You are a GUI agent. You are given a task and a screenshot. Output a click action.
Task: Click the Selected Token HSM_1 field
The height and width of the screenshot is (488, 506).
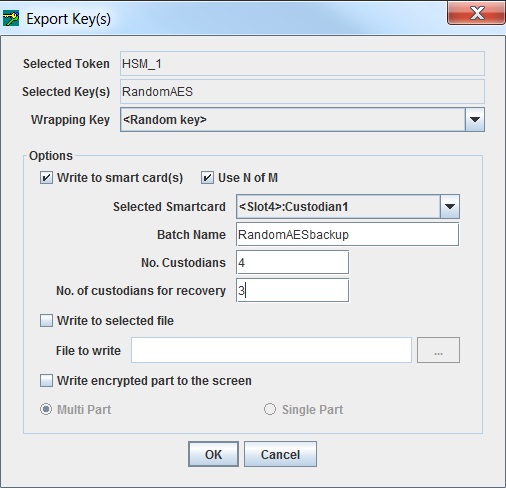click(x=302, y=63)
